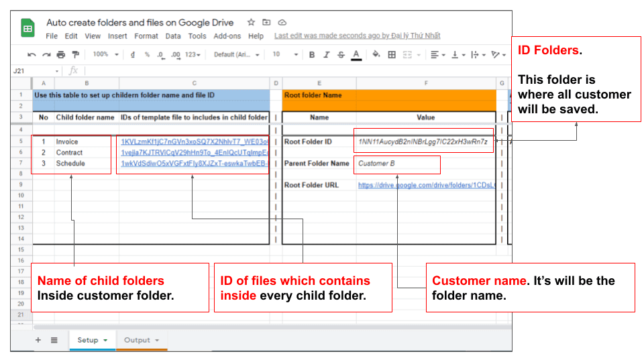
Task: Open the Format menu
Action: click(146, 36)
